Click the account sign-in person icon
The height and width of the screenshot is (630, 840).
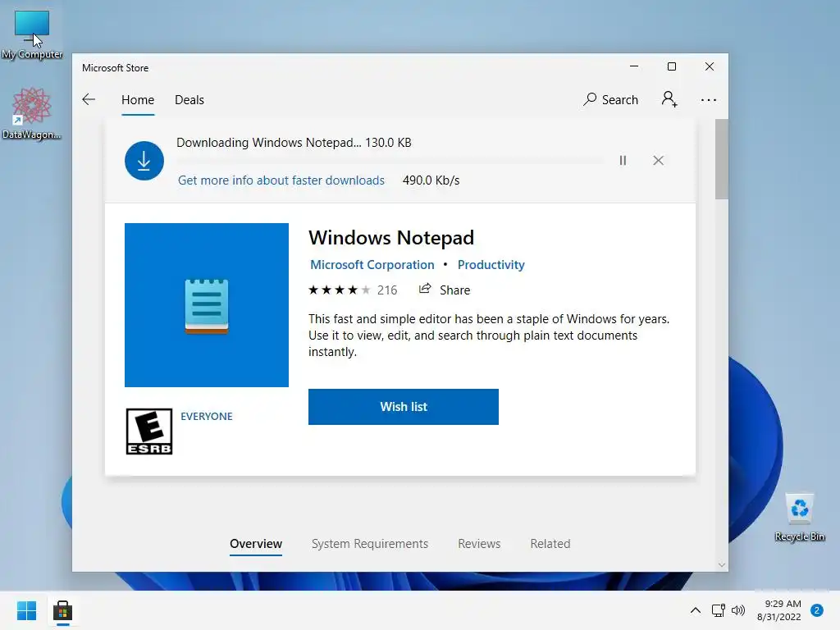pyautogui.click(x=669, y=99)
